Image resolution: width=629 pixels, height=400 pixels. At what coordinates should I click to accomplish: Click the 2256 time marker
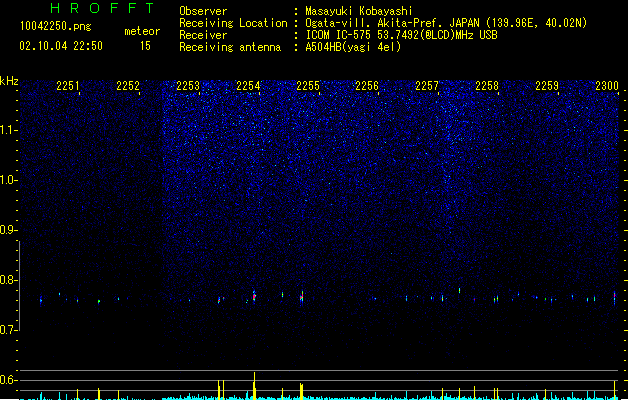(x=367, y=86)
